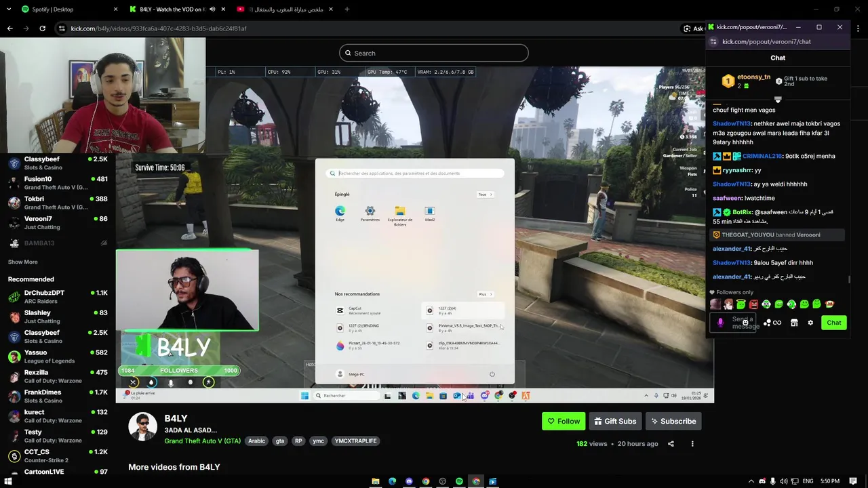Screen dimensions: 868x488
Task: Reload the kick.com page
Action: [x=42, y=28]
